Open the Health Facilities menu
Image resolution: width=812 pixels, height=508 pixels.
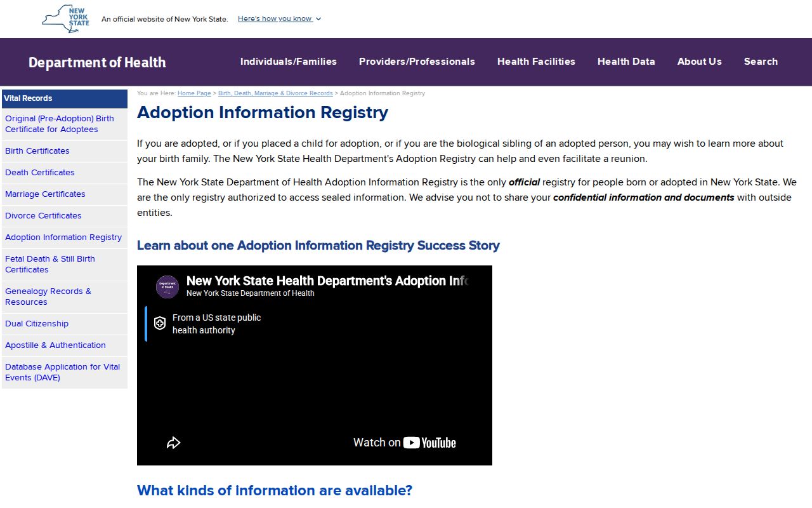point(536,62)
